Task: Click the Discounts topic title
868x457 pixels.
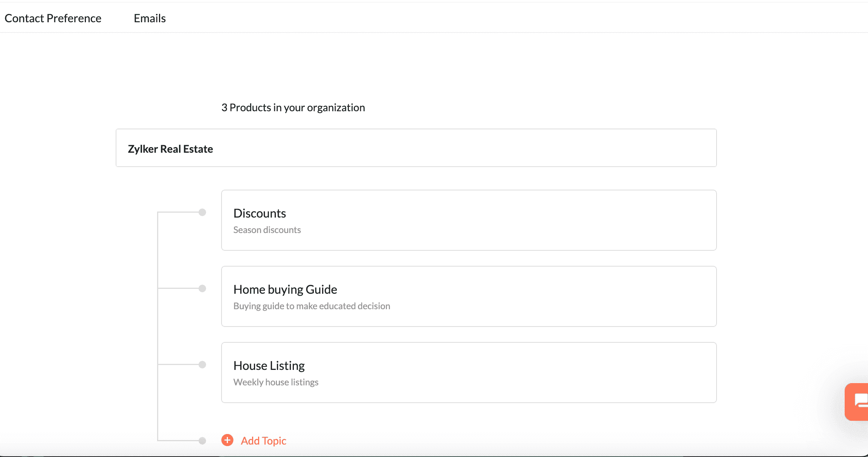Action: [x=260, y=213]
